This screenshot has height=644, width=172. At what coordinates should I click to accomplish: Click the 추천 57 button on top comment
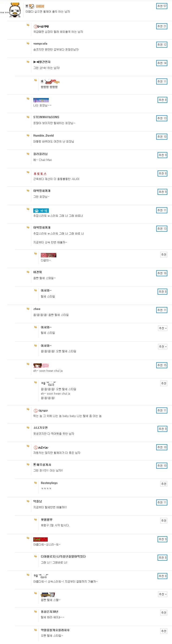point(162,6)
